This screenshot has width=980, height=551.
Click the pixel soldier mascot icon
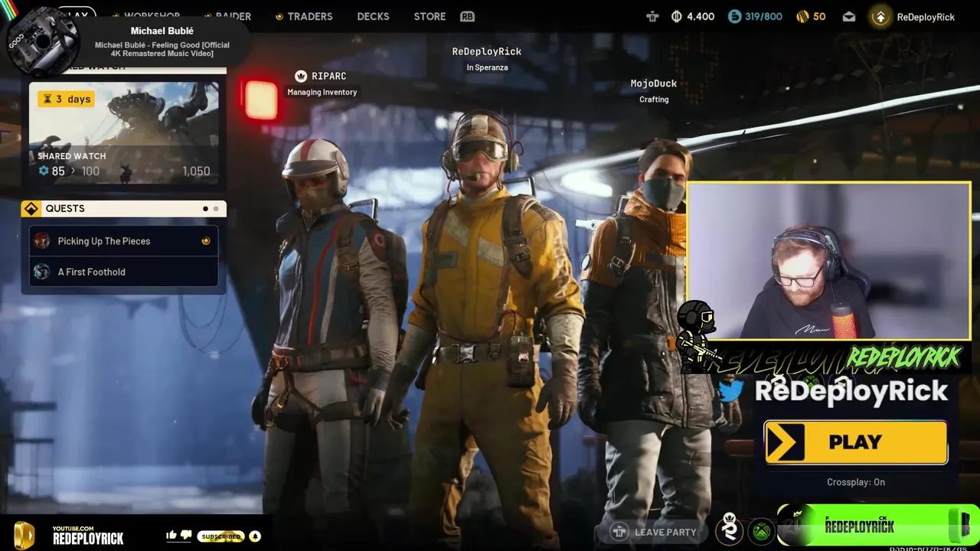698,336
